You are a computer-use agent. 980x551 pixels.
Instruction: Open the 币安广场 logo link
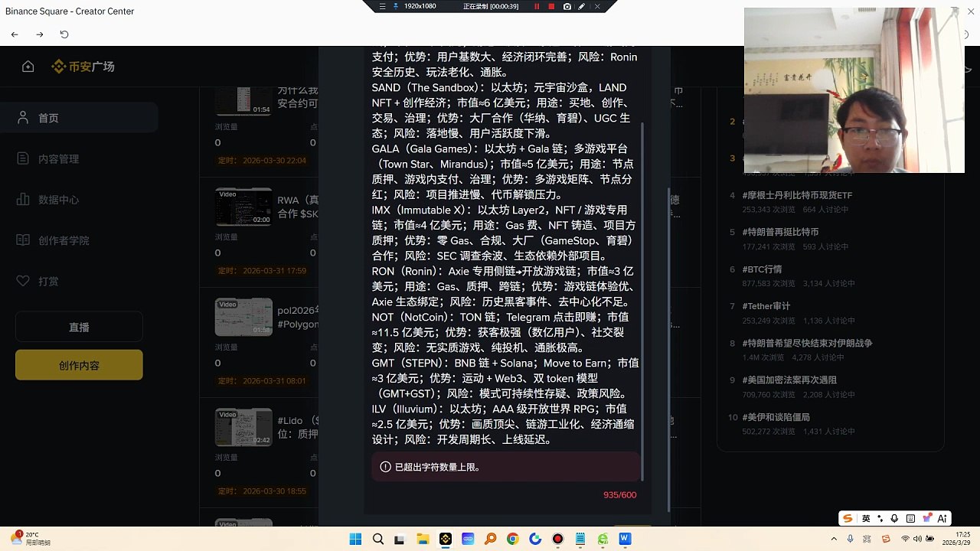coord(83,67)
